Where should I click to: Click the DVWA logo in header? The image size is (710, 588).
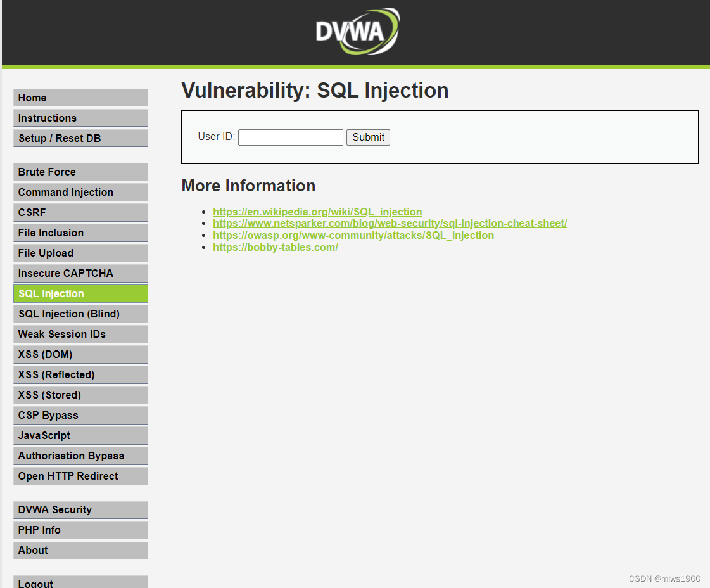[358, 31]
